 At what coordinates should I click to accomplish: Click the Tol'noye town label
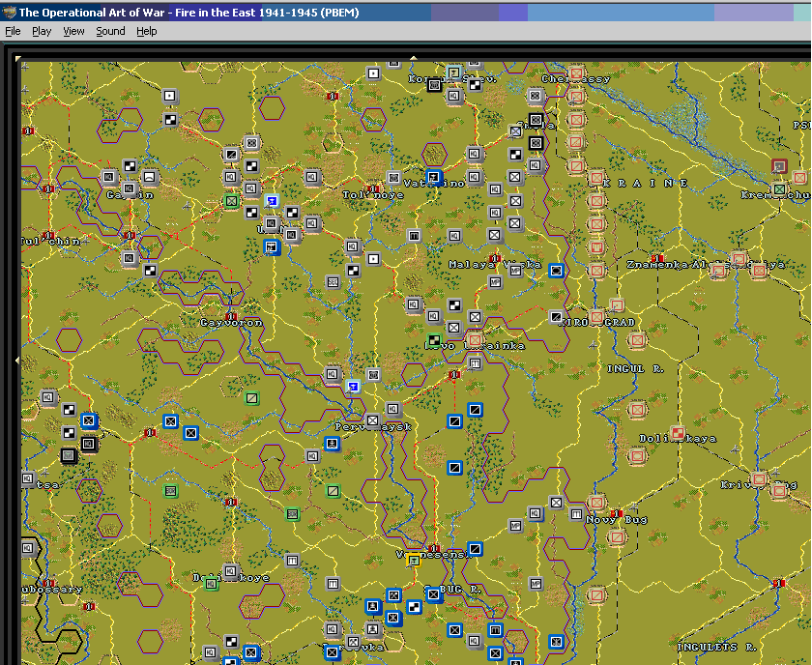click(x=373, y=195)
